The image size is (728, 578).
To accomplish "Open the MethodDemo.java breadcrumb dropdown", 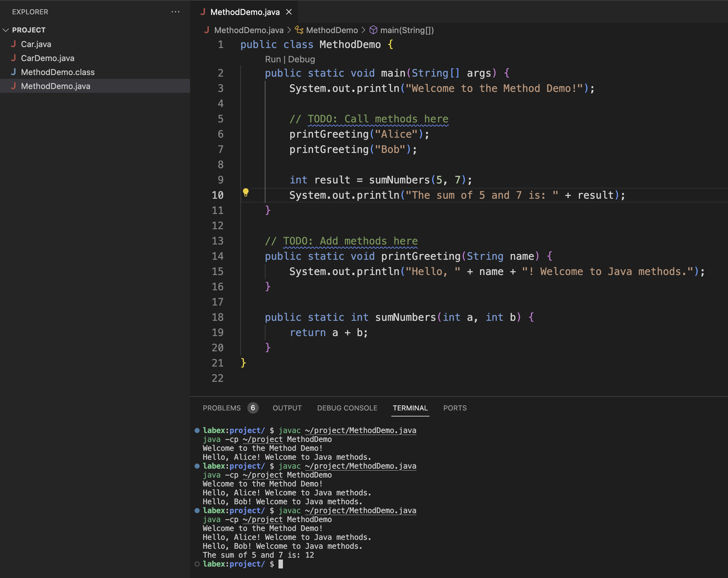I will [x=249, y=30].
